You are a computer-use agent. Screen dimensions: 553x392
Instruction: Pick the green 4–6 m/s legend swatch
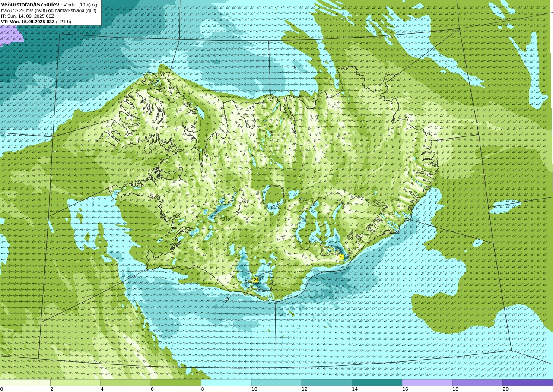point(126,383)
